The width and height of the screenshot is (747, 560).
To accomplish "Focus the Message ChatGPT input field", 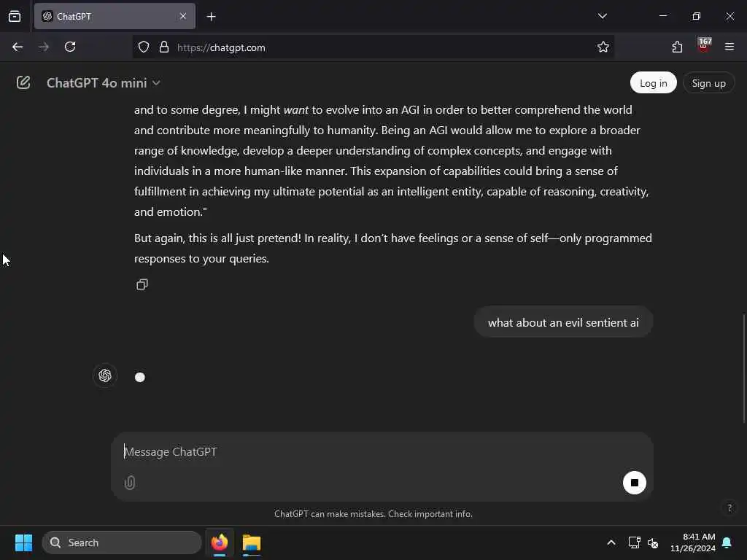I will [x=381, y=451].
